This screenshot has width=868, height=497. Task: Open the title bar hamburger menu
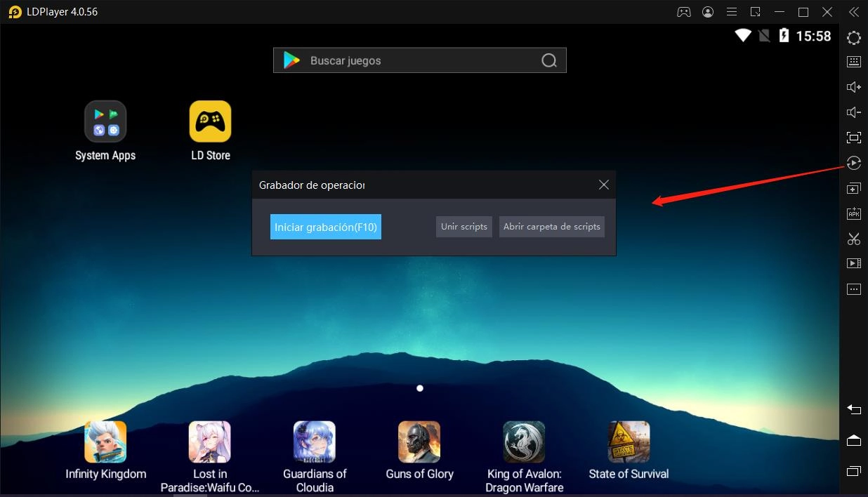[732, 12]
